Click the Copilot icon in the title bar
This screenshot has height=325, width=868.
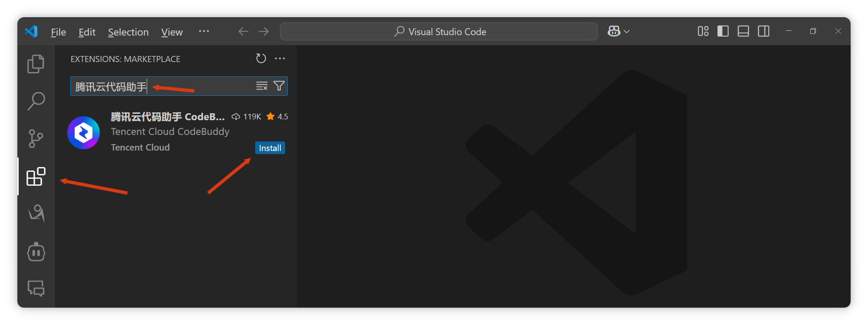pos(614,31)
